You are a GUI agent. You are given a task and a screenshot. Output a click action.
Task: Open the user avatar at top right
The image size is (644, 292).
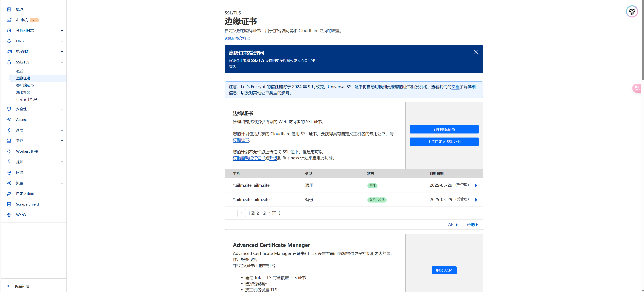[x=632, y=11]
